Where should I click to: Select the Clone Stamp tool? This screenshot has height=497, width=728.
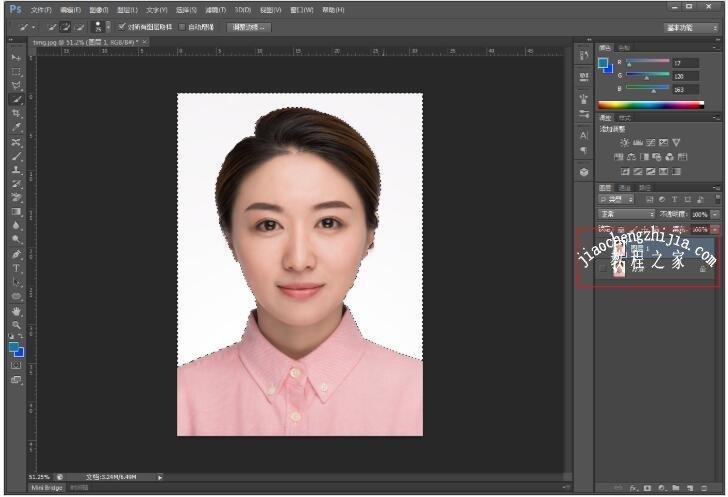pos(16,170)
